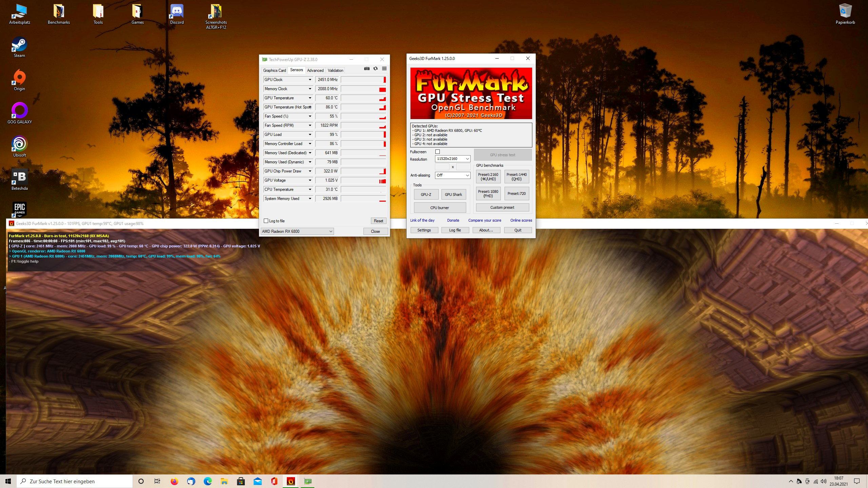Open the AMD Radeon RX 6800 device dropdown
868x488 pixels.
click(297, 231)
